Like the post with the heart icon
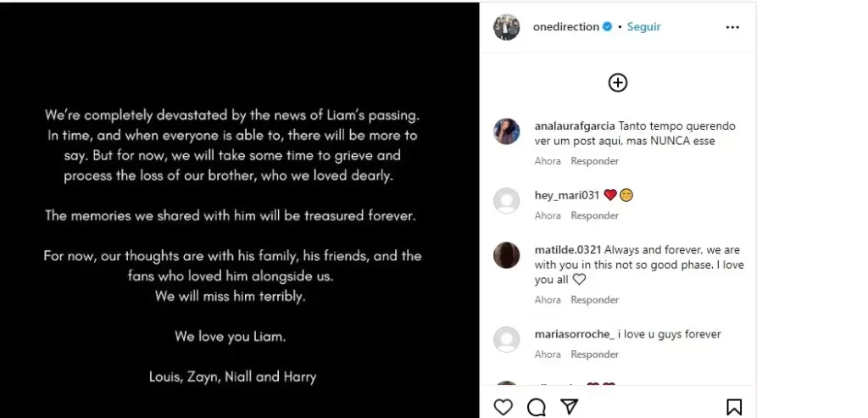This screenshot has height=418, width=868. click(x=503, y=407)
